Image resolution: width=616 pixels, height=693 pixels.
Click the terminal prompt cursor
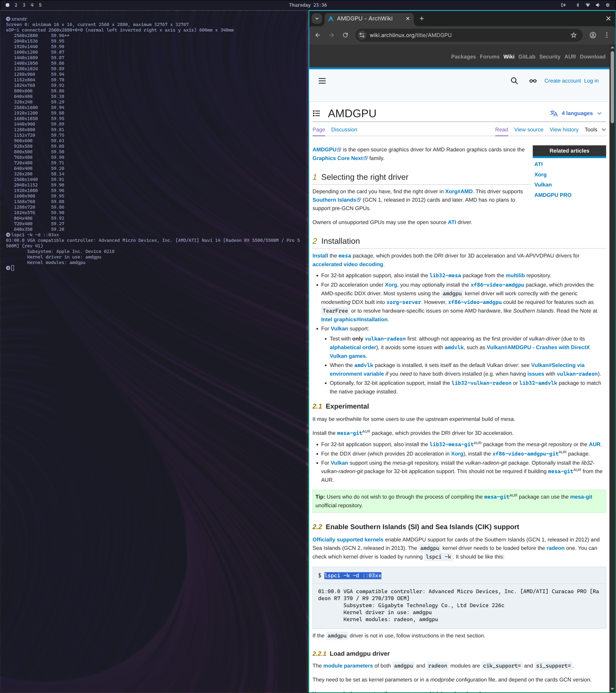click(12, 268)
